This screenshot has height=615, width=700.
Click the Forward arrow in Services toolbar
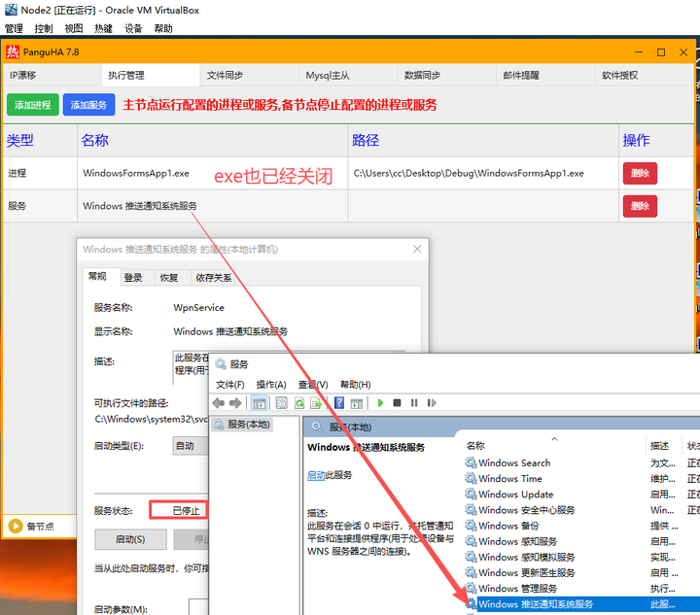(x=235, y=403)
